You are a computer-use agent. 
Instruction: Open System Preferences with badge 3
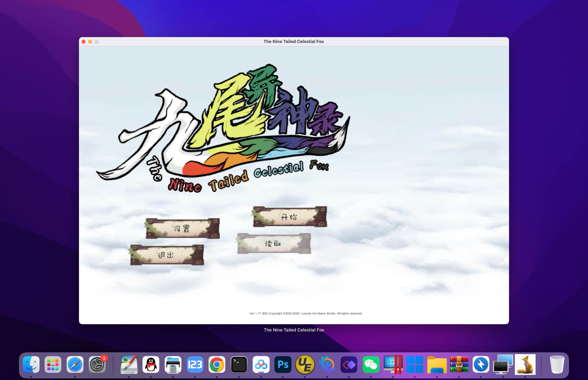(x=97, y=364)
